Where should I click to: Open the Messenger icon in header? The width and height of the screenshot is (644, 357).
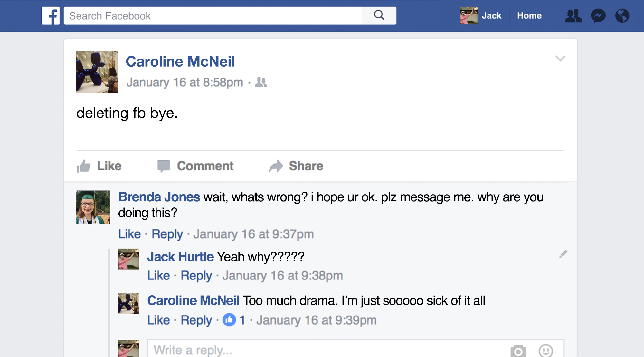[598, 16]
